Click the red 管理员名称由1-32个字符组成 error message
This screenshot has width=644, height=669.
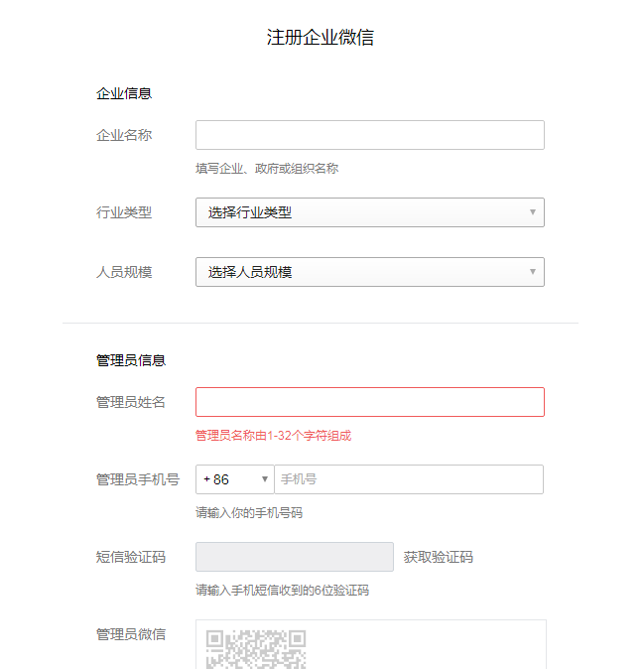click(x=273, y=436)
